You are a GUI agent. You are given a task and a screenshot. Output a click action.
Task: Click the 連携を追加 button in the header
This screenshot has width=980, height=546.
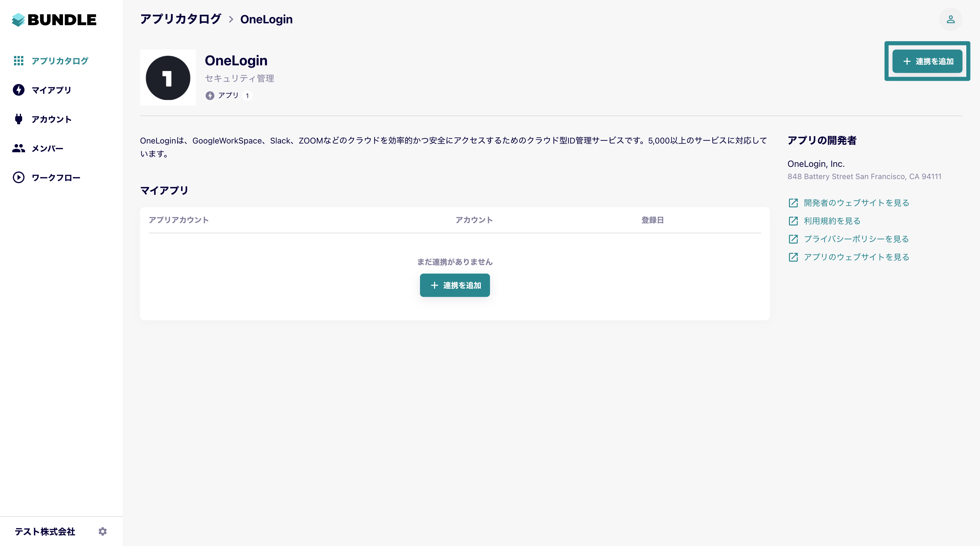(x=927, y=61)
